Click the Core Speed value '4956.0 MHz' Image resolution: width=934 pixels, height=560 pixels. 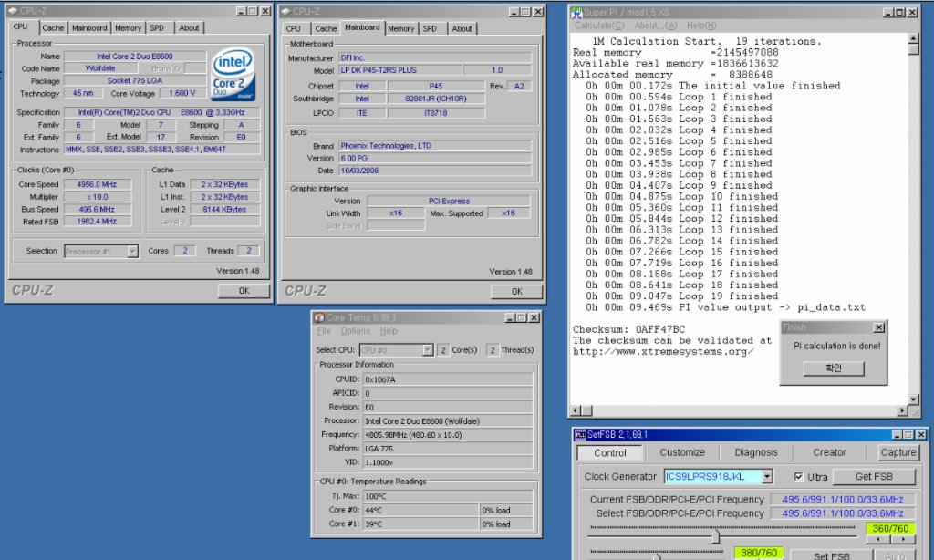pos(97,184)
